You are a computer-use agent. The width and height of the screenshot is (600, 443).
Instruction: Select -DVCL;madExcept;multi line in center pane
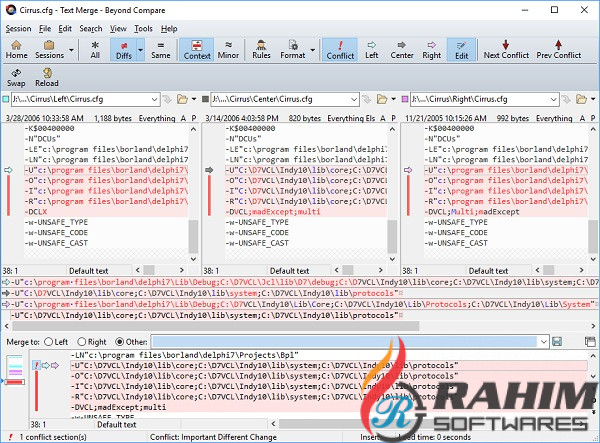[306, 212]
